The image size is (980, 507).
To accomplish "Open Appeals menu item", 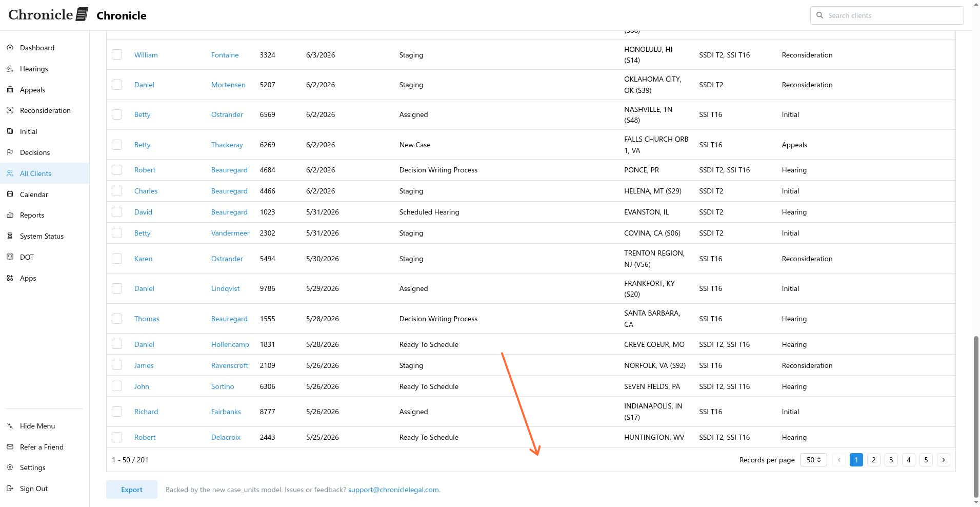I will tap(45, 90).
